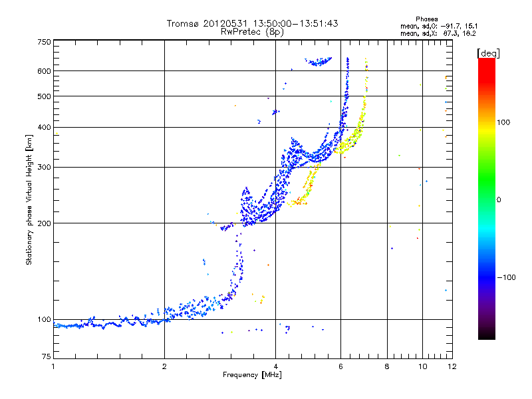Viewport: 532px width, 399px height.
Task: Click the y-axis tick label '400'
Action: click(x=44, y=127)
